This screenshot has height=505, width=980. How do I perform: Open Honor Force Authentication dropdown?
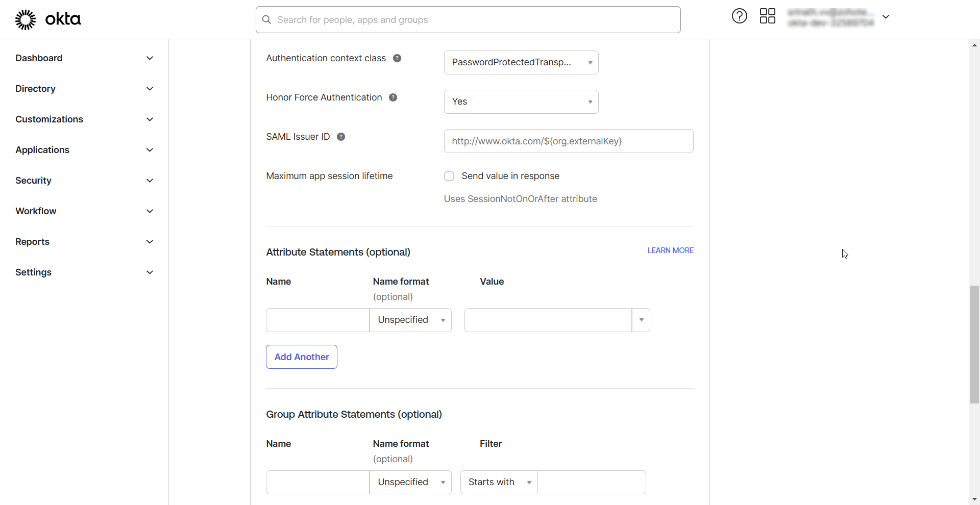pyautogui.click(x=521, y=102)
